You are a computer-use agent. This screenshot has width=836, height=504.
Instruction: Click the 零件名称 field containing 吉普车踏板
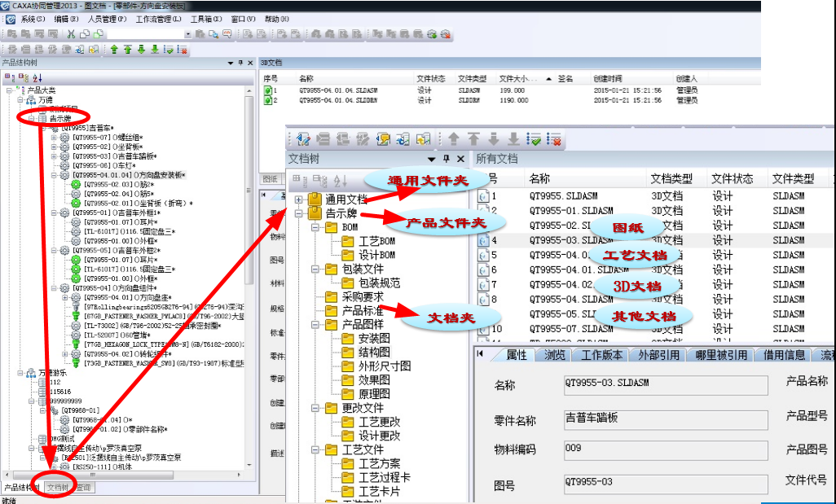666,420
